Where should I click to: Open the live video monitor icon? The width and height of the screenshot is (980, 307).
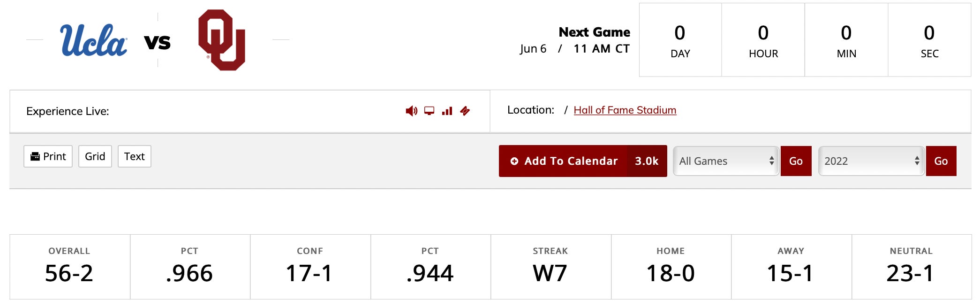click(x=429, y=111)
